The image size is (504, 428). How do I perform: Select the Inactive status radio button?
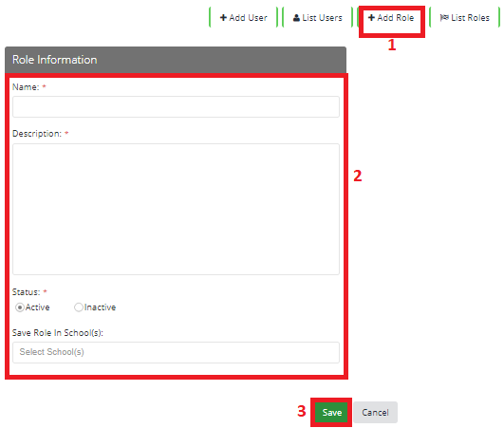pyautogui.click(x=79, y=307)
